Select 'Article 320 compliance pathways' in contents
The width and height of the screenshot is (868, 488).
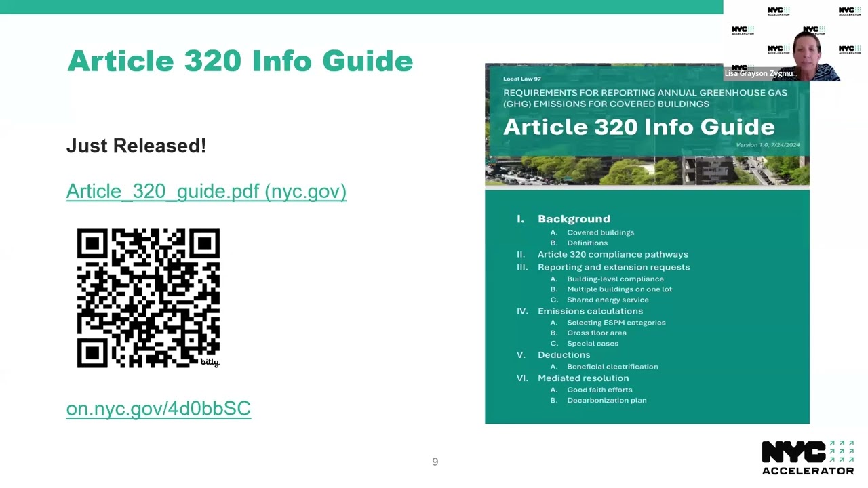613,254
